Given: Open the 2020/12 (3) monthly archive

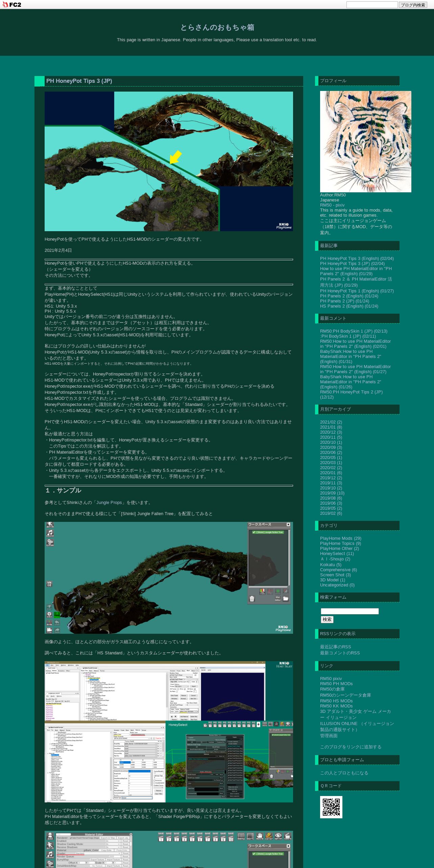Looking at the screenshot, I should coord(331,432).
